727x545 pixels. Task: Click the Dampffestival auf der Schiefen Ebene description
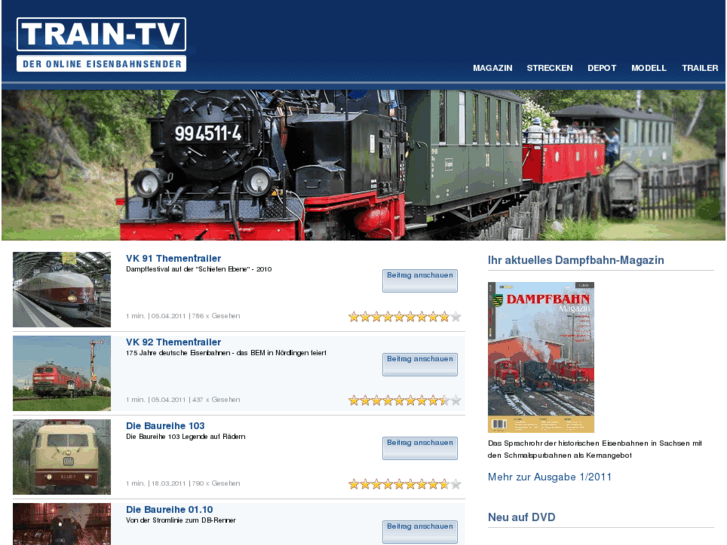(x=199, y=269)
